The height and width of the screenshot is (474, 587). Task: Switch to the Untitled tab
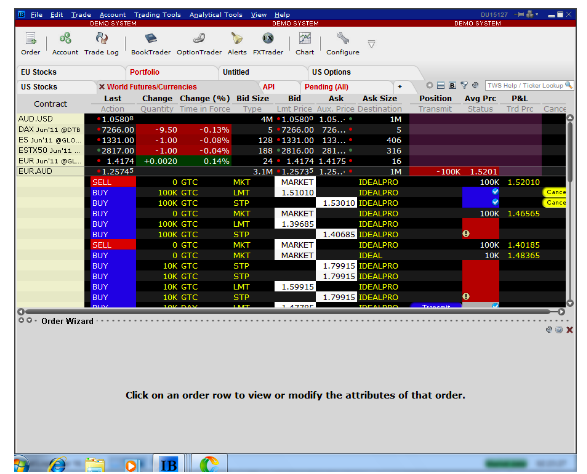[263, 72]
